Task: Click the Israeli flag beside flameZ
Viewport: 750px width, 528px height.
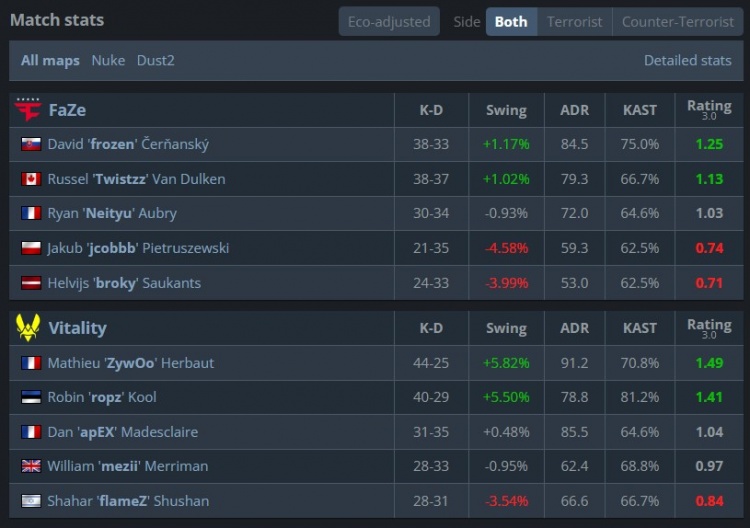Action: (x=31, y=501)
